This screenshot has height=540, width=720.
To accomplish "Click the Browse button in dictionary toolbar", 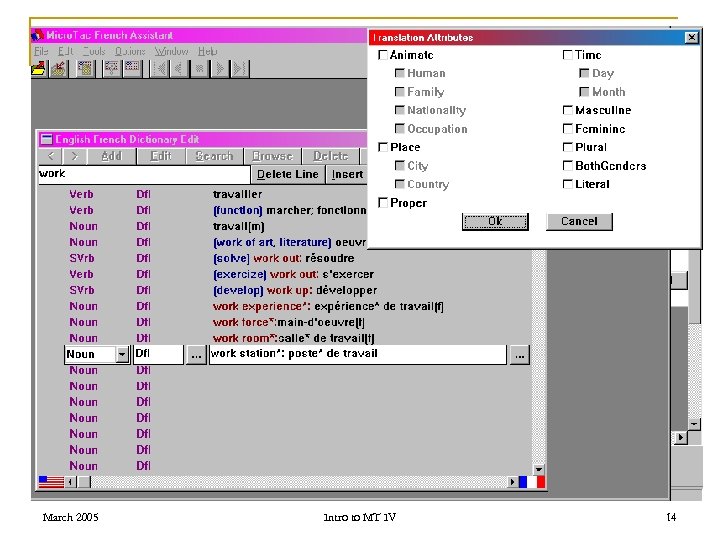I will pos(272,156).
